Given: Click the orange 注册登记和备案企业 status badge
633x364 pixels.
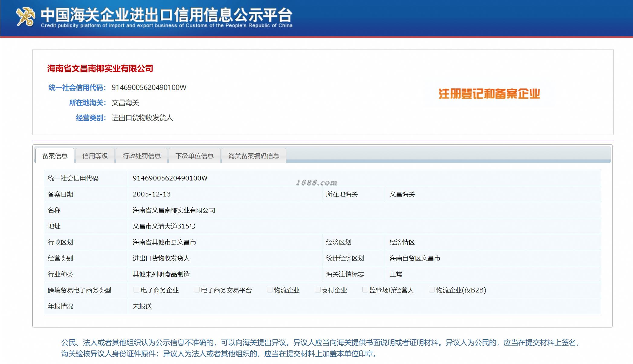Looking at the screenshot, I should (x=489, y=94).
